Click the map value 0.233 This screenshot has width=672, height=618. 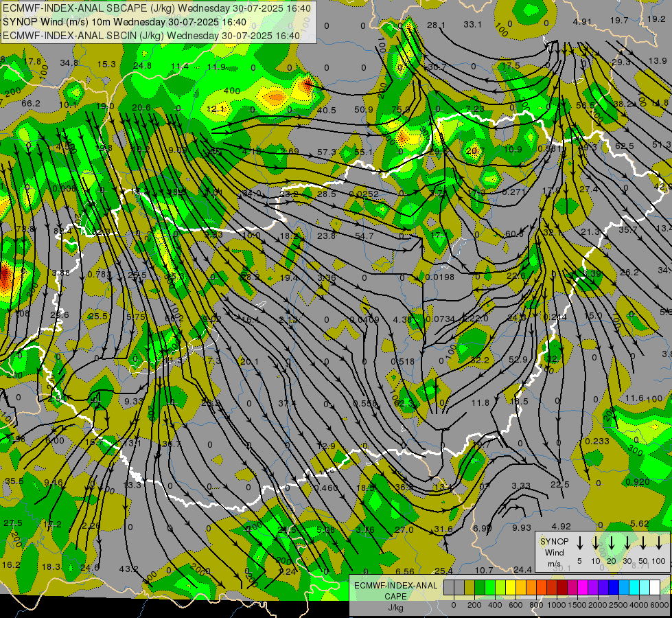click(597, 442)
